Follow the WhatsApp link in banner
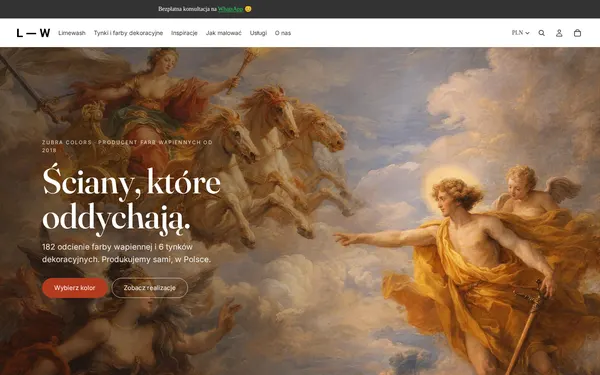This screenshot has width=600, height=375. [230, 9]
